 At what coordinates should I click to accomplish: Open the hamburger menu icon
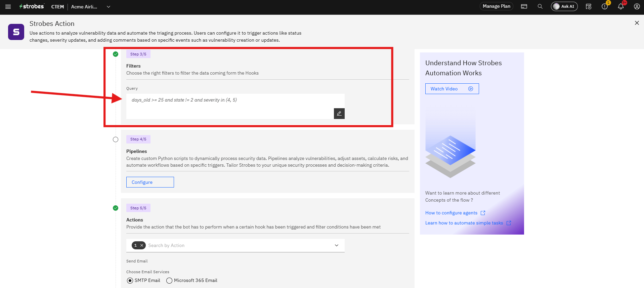click(8, 7)
